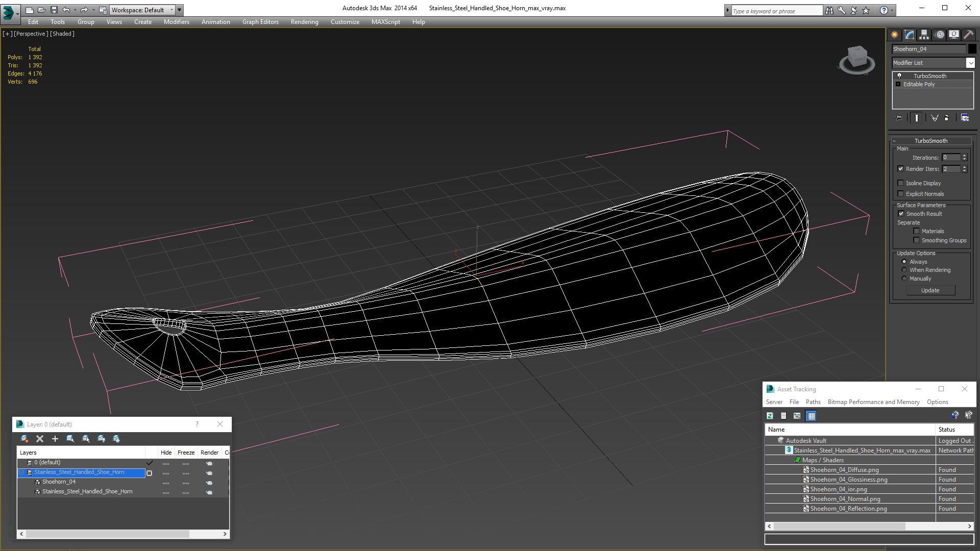Viewport: 980px width, 551px height.
Task: Increase Render Iters spinner value
Action: tap(965, 167)
